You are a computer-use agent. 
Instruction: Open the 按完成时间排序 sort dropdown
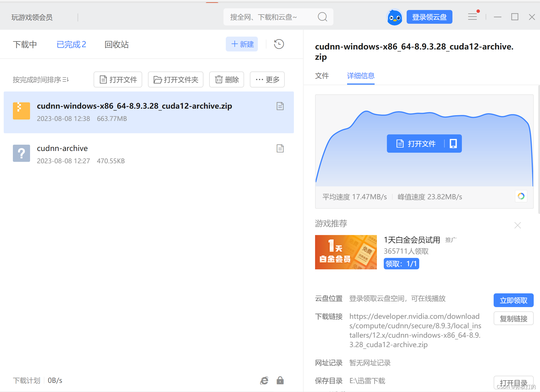[x=41, y=80]
